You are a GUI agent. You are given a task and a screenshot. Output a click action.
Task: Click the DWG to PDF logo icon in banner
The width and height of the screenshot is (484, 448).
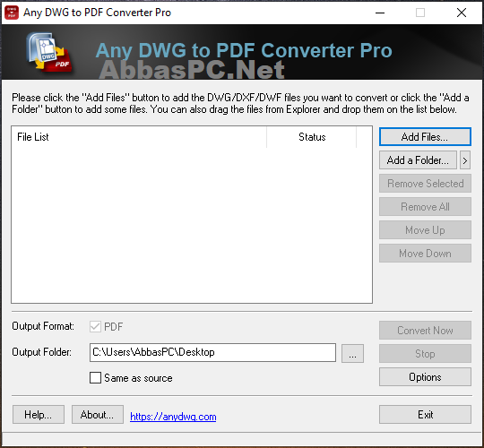click(x=49, y=52)
